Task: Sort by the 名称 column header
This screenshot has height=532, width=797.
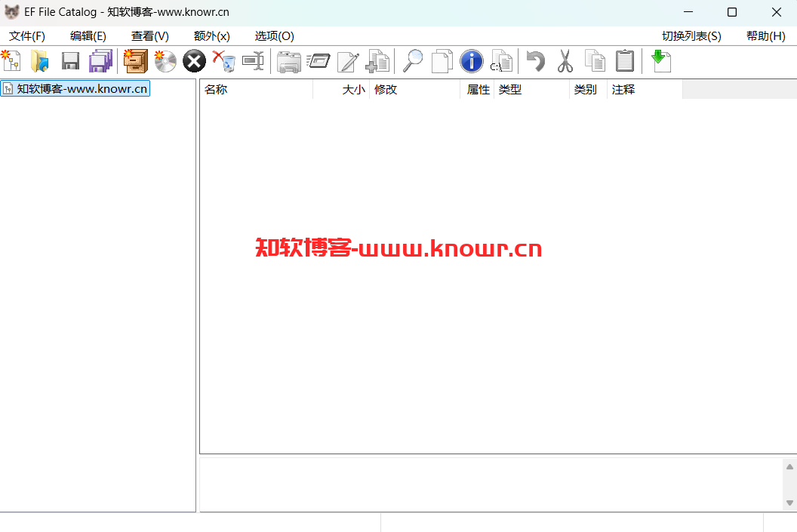Action: point(256,90)
